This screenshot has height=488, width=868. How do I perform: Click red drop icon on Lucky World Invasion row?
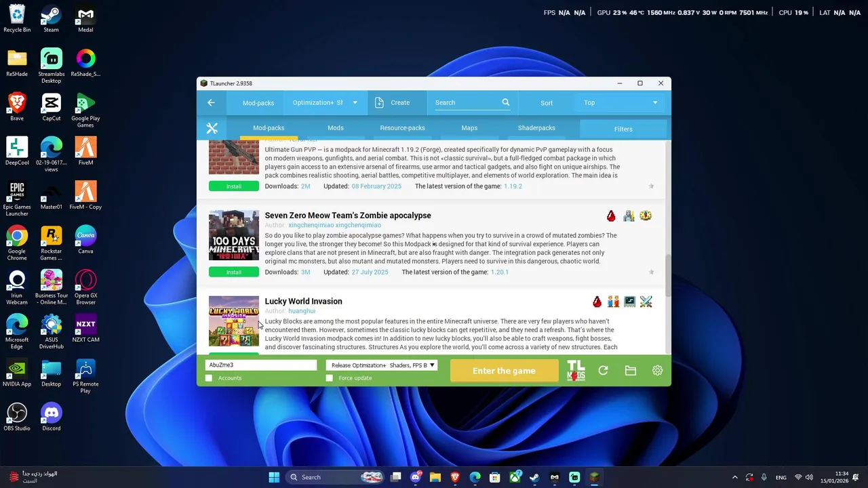pyautogui.click(x=597, y=302)
